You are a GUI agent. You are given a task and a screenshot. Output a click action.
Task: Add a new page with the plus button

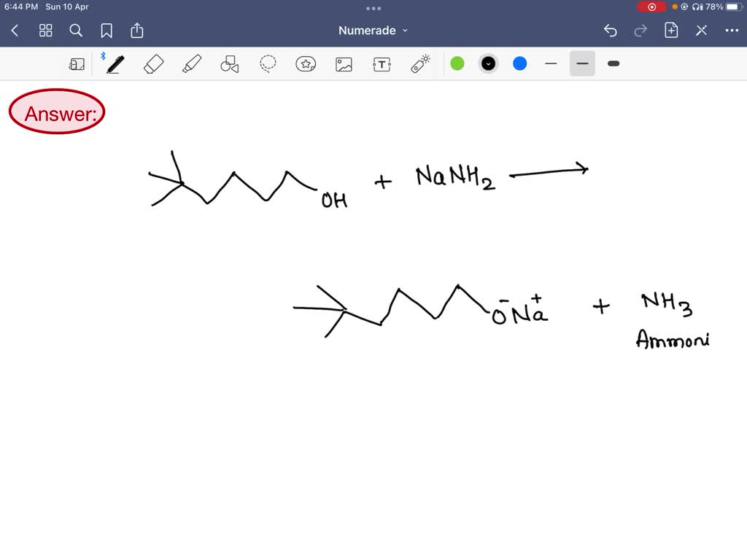click(671, 30)
